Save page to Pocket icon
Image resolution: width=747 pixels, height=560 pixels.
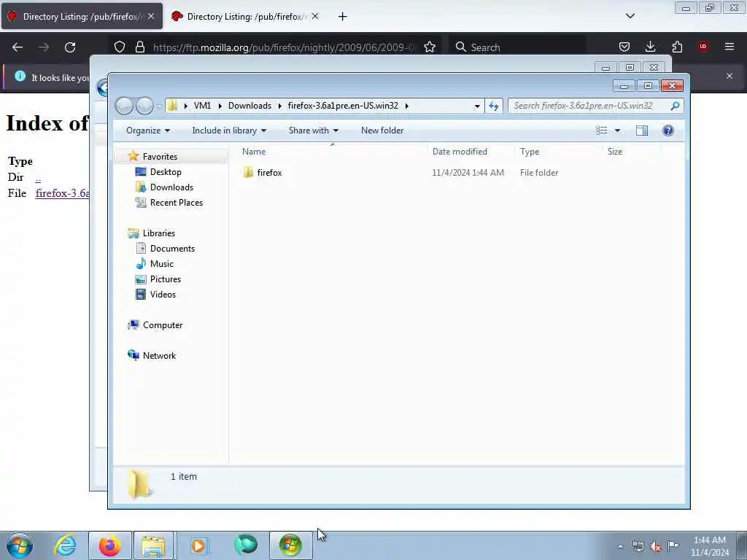pyautogui.click(x=624, y=47)
